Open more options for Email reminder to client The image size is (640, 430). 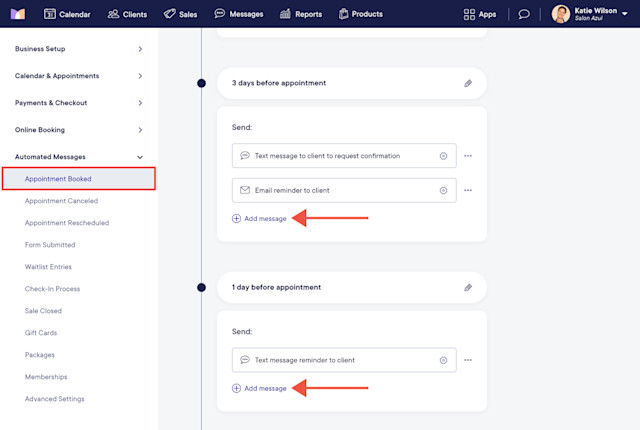point(468,191)
